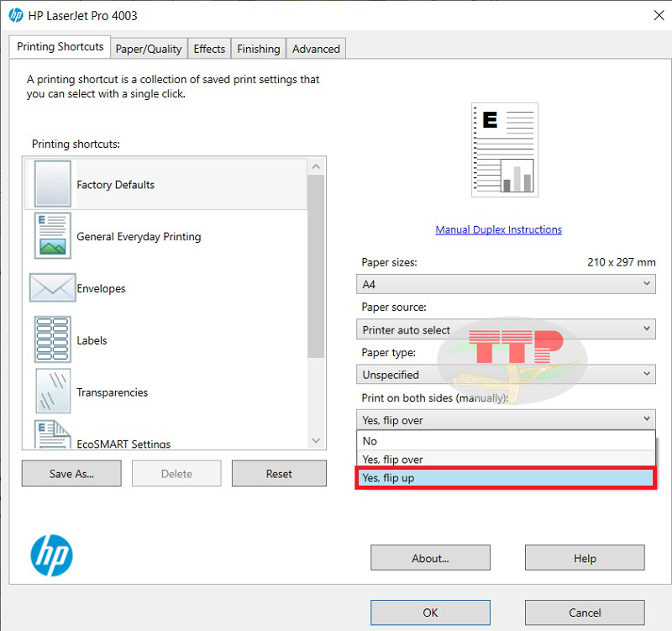Screen dimensions: 672x631
Task: Open the Paper/Quality tab
Action: click(149, 49)
